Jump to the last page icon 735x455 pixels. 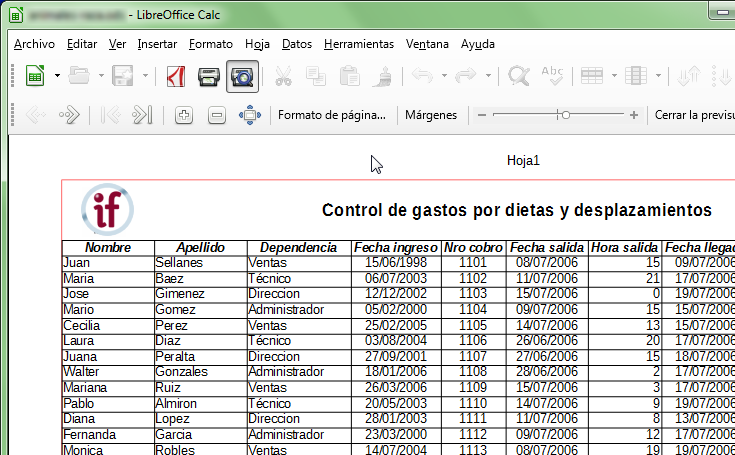(x=142, y=115)
